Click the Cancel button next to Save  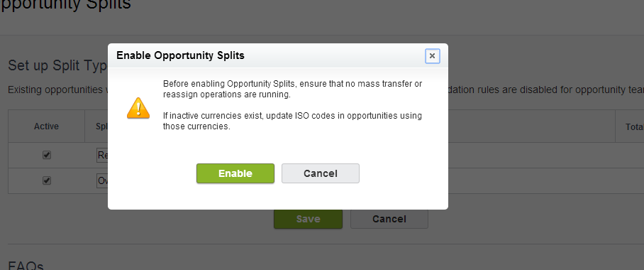click(x=389, y=219)
